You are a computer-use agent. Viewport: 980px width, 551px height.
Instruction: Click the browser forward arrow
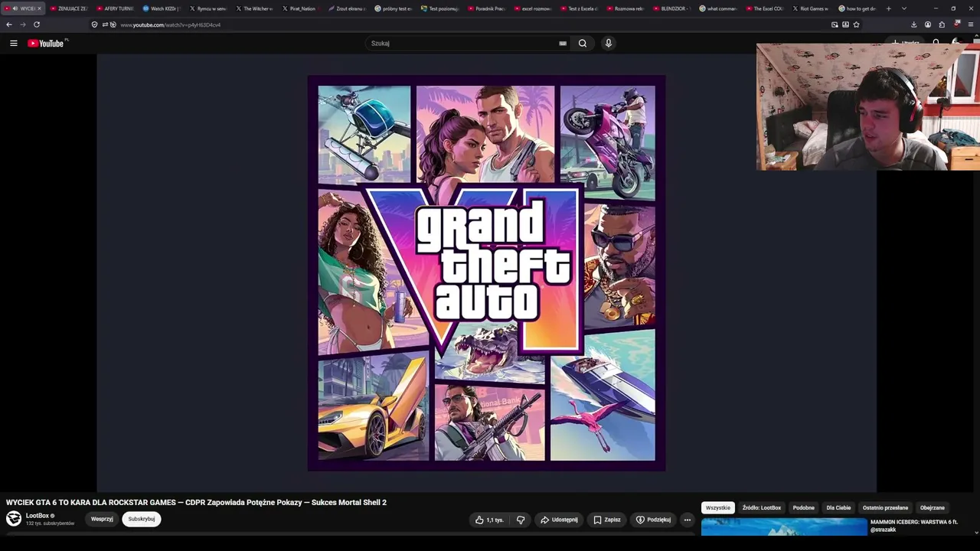point(23,24)
